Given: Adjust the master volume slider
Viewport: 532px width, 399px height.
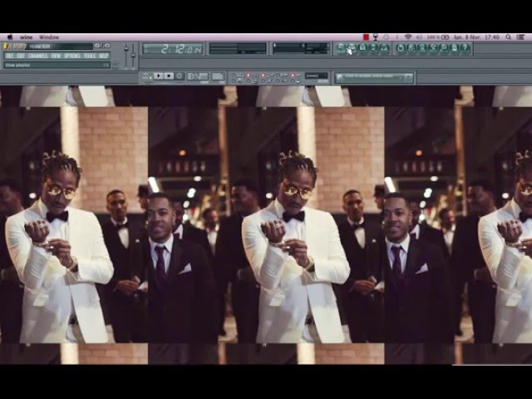Looking at the screenshot, I should click(126, 56).
